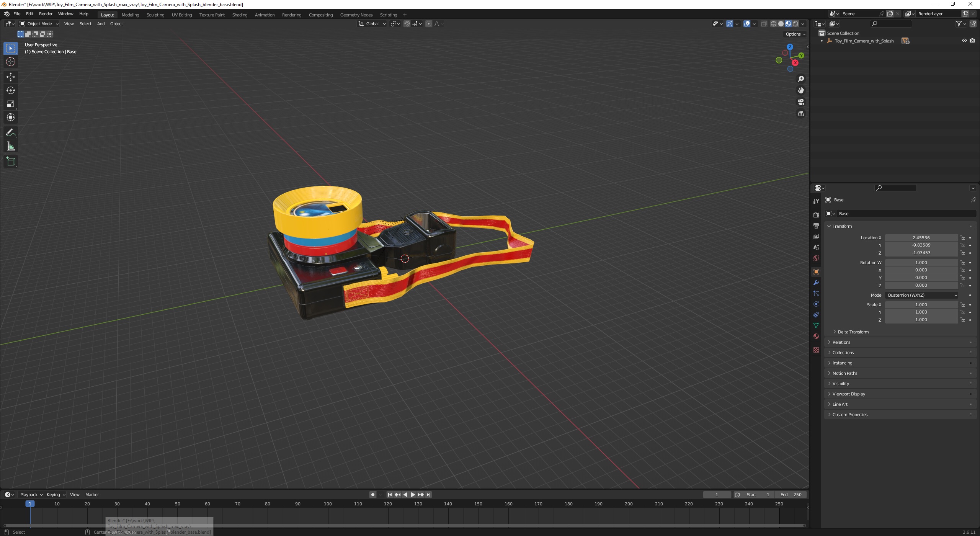Open the Object Data (mesh) properties tab
Screen dimensions: 980x536
click(816, 325)
